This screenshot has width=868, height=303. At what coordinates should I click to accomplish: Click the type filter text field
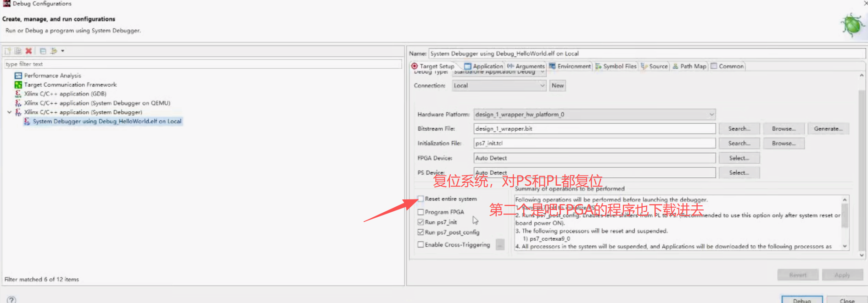point(203,64)
